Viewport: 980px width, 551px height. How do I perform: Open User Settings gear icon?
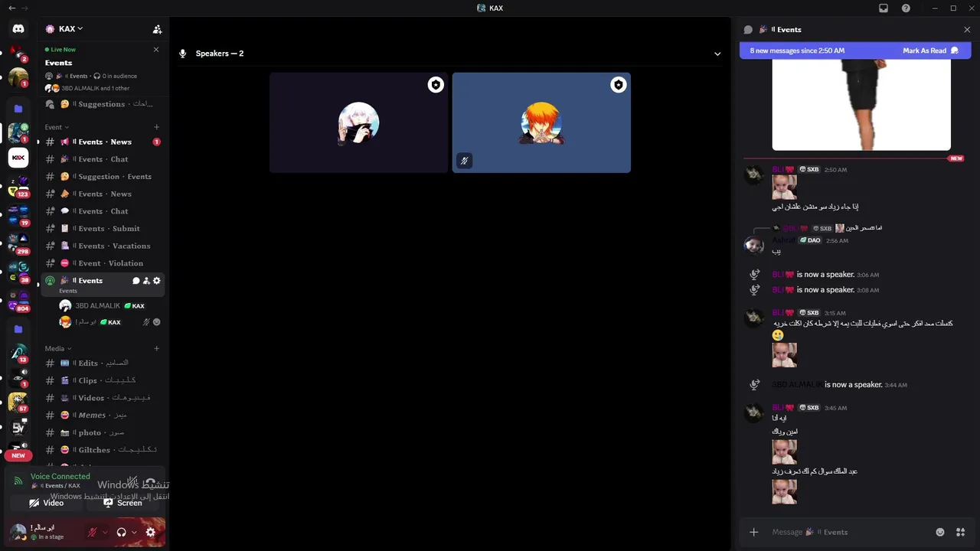[150, 532]
